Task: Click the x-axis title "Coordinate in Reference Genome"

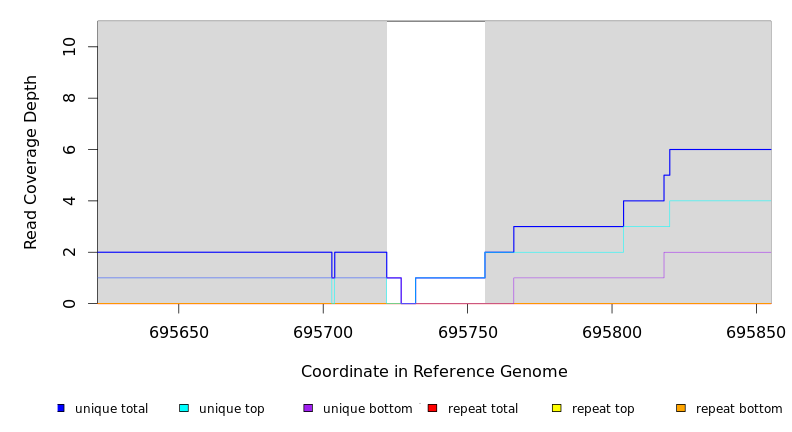Action: [434, 372]
